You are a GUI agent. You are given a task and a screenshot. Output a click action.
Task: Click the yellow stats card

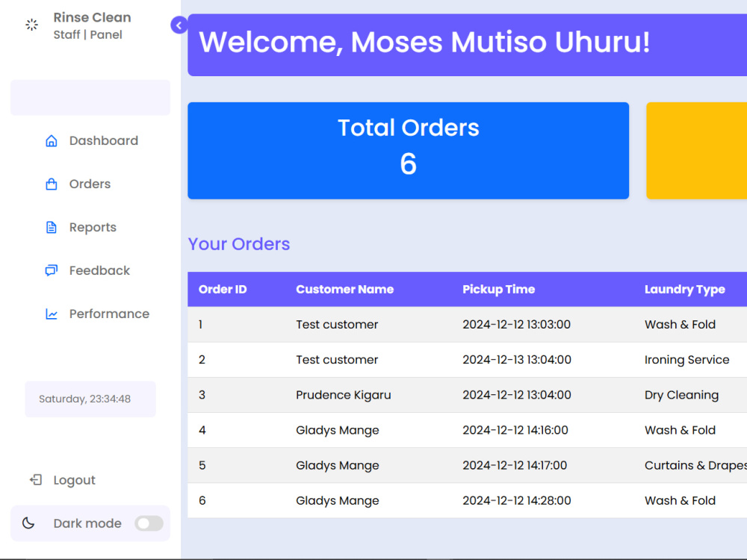click(x=696, y=151)
